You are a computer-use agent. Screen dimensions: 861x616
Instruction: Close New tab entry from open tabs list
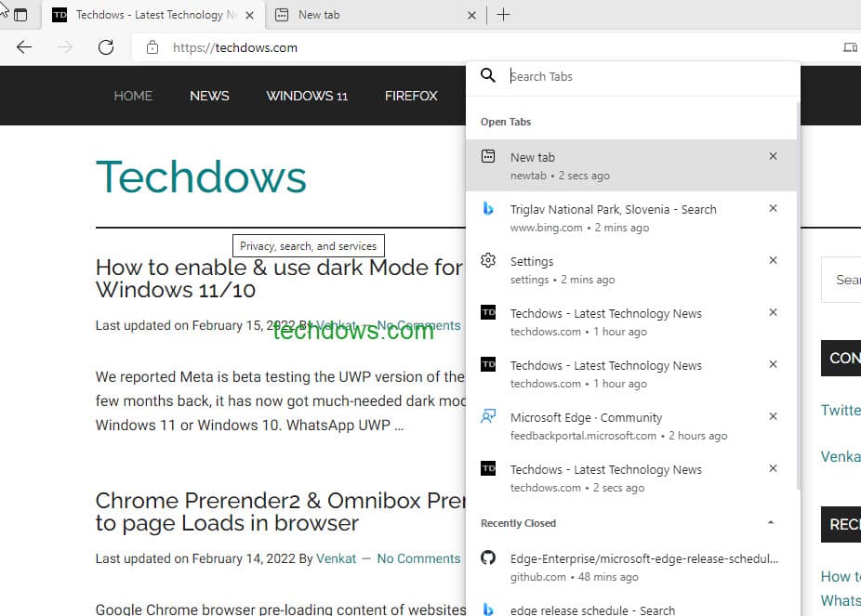point(773,156)
